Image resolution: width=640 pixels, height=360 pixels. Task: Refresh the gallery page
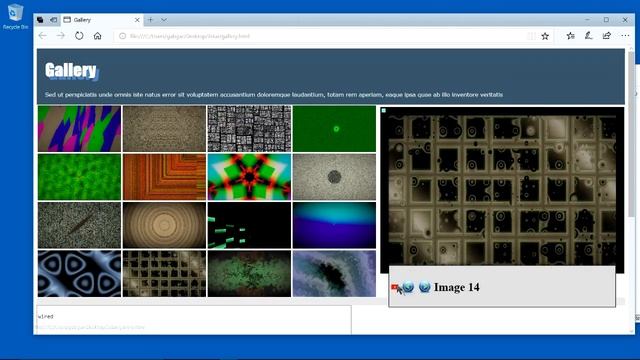(79, 36)
